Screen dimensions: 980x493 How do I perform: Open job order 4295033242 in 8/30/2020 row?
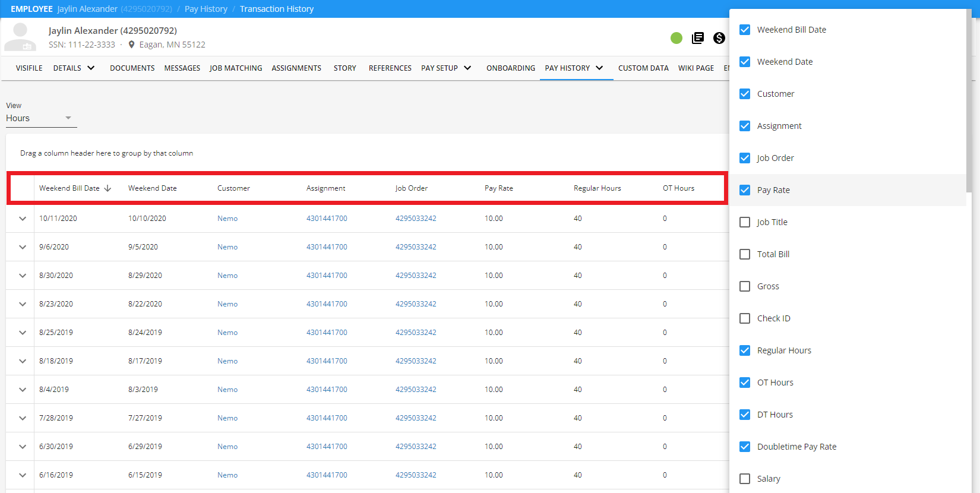pos(416,276)
